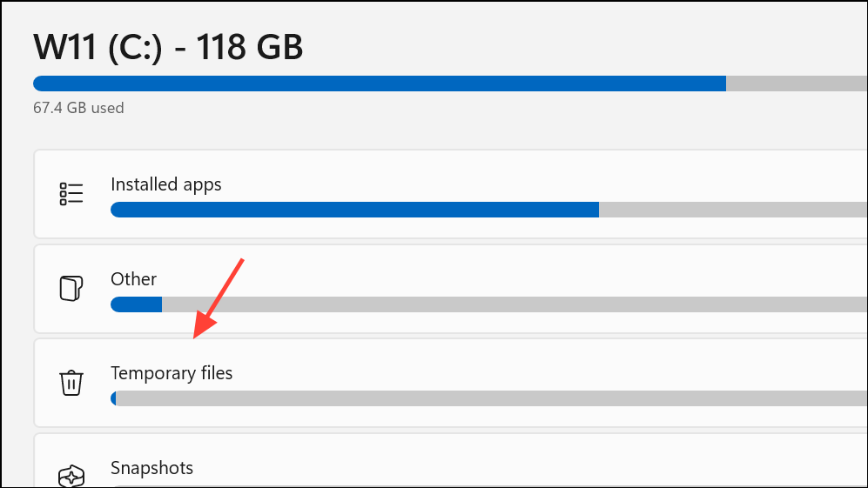Open the "Other" storage category label
Image resolution: width=868 pixels, height=488 pixels.
133,279
